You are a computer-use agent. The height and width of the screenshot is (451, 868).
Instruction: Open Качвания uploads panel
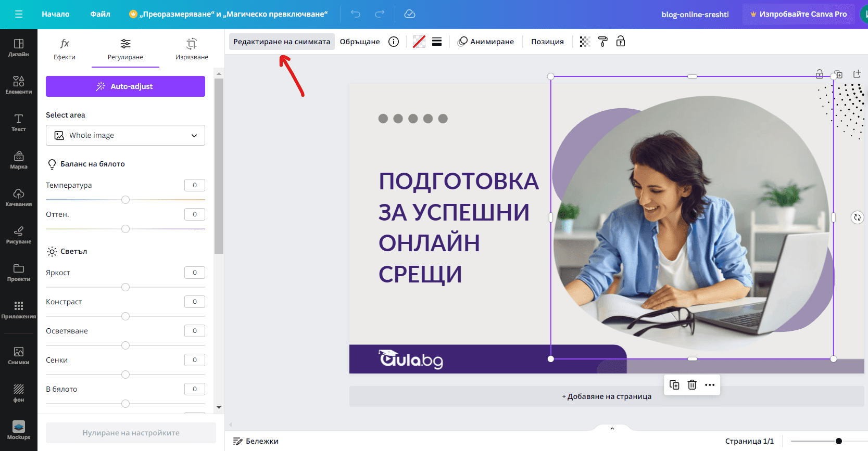(x=19, y=197)
